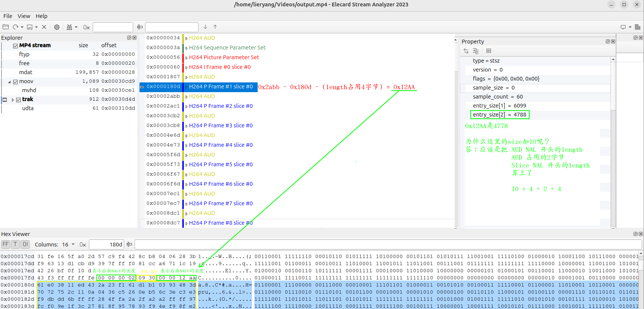Toggle the moov checkbox

point(15,82)
